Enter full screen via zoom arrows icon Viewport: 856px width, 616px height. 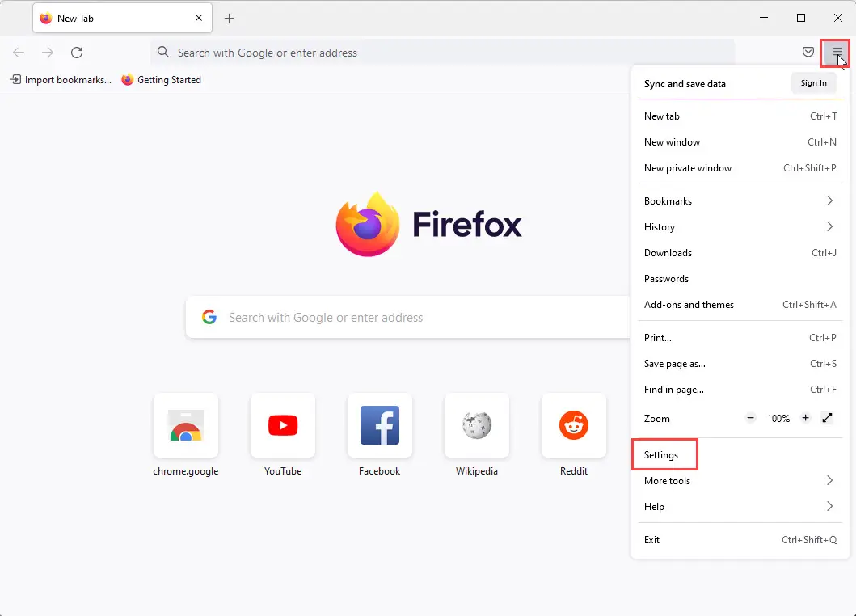[827, 418]
